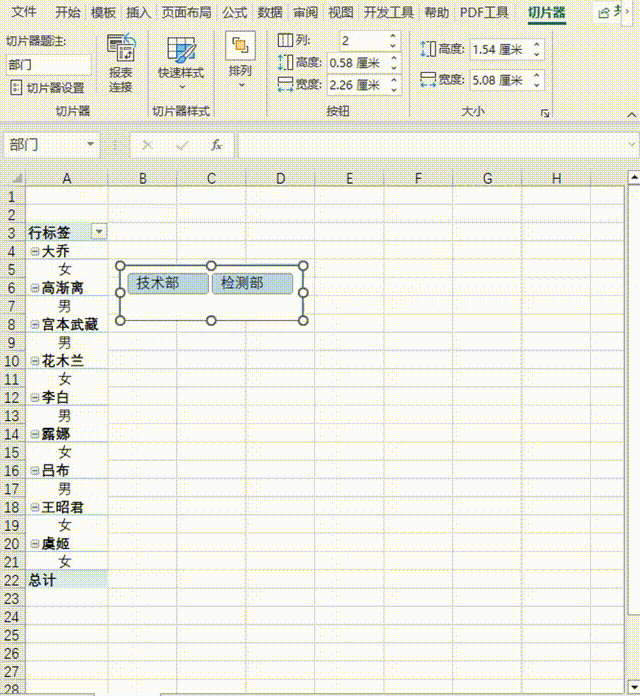
Task: Open the 数据 ribbon tab
Action: [x=269, y=13]
